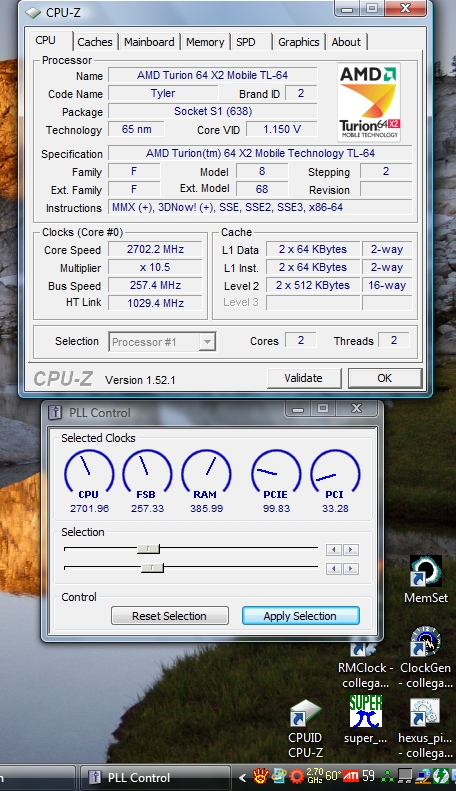Click Apply Selection in PLL Control
This screenshot has width=456, height=791.
click(300, 616)
